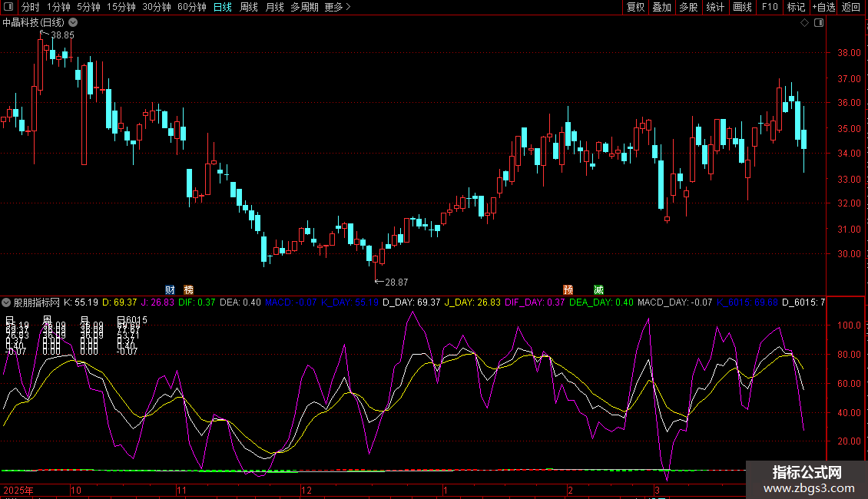Click the J: 26.83 indicator value
868x499 pixels.
click(157, 302)
